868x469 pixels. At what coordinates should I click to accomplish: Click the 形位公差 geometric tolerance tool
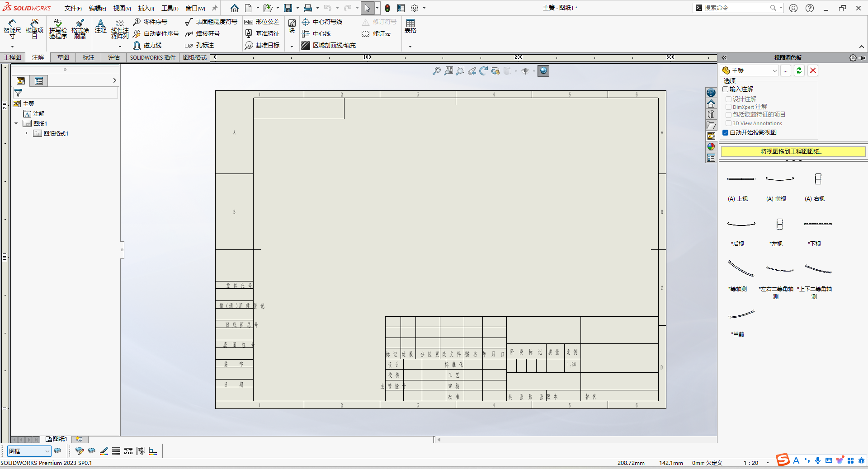(262, 22)
